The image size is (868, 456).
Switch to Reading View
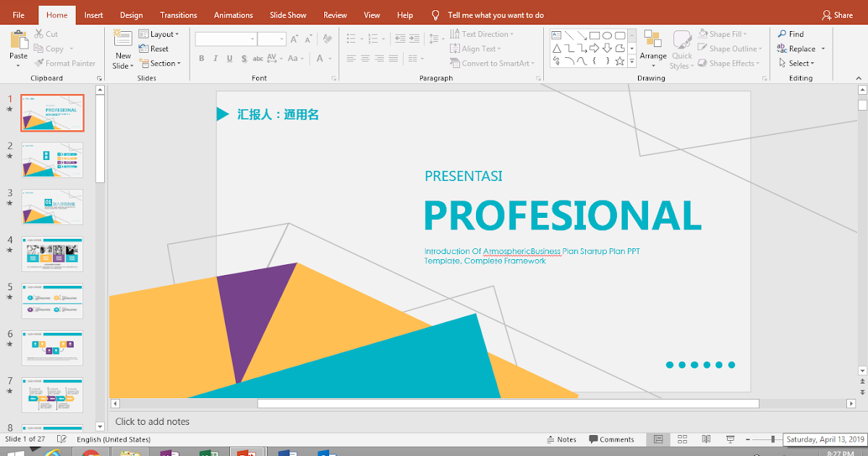[706, 439]
